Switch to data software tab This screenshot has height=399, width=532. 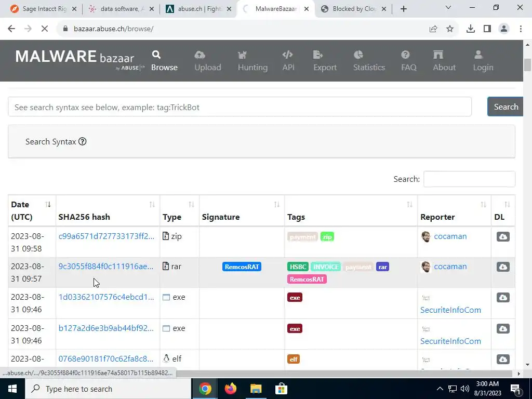121,9
